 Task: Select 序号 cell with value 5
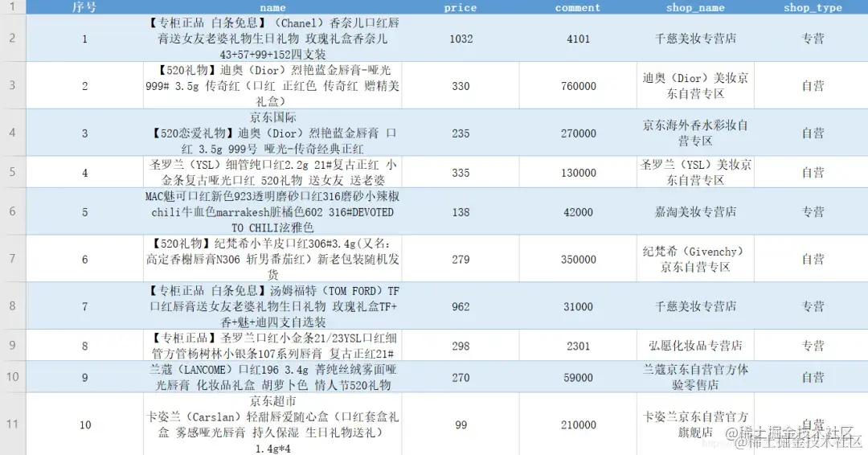tap(84, 211)
